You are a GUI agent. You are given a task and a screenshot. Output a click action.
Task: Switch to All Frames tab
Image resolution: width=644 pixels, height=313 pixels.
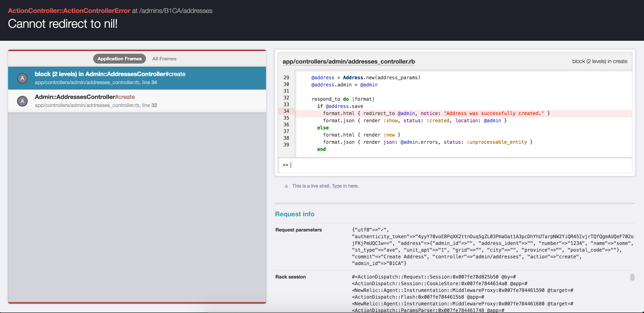click(164, 59)
